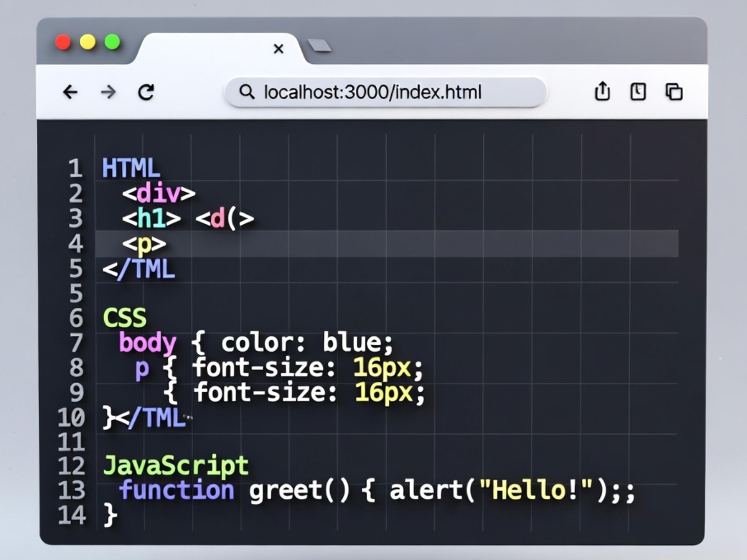Viewport: 747px width, 560px height.
Task: Click the "<div>" tag on line 2
Action: click(x=159, y=194)
